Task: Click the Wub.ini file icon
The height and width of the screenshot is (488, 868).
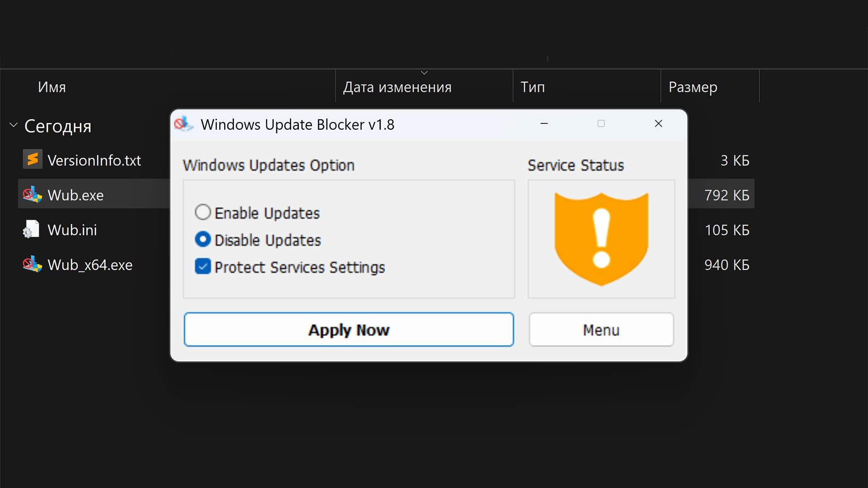Action: pyautogui.click(x=32, y=230)
